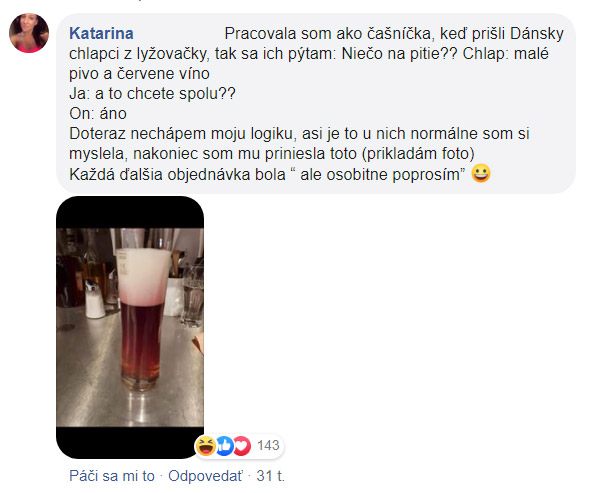
Task: Open the 143 reactions count list
Action: (268, 445)
